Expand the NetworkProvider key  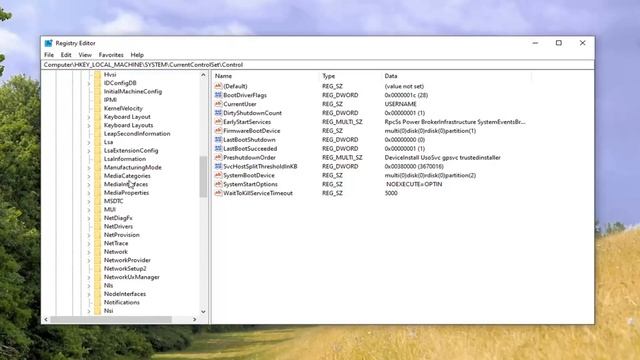pyautogui.click(x=89, y=260)
